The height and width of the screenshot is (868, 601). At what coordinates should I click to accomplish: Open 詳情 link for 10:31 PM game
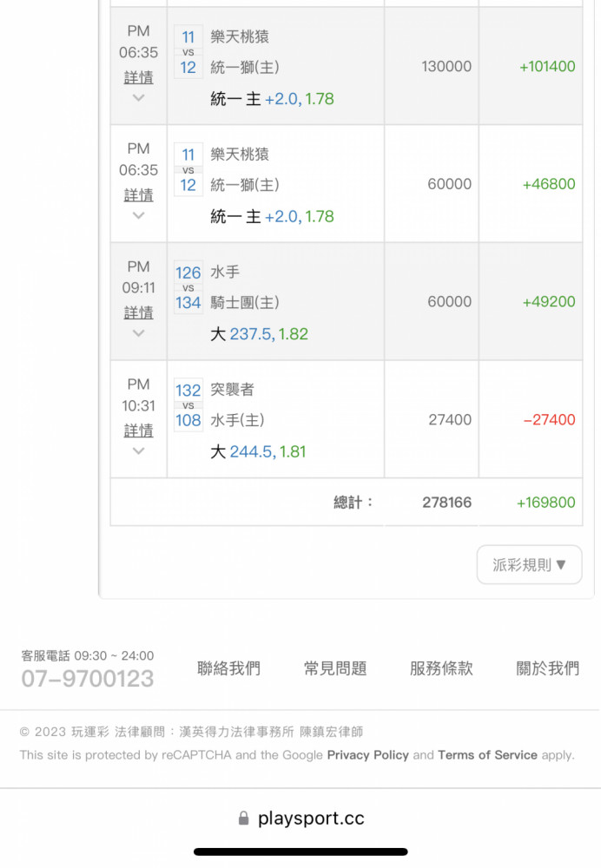point(138,430)
